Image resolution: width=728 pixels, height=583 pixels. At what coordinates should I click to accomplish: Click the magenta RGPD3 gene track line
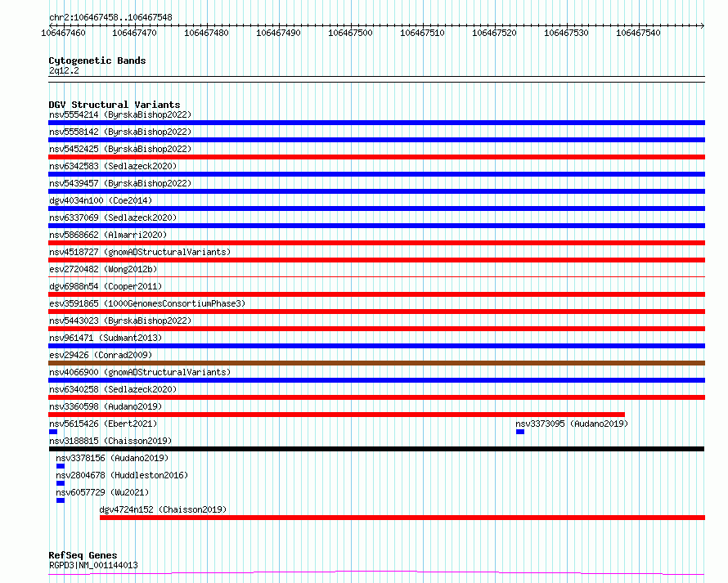click(x=376, y=573)
